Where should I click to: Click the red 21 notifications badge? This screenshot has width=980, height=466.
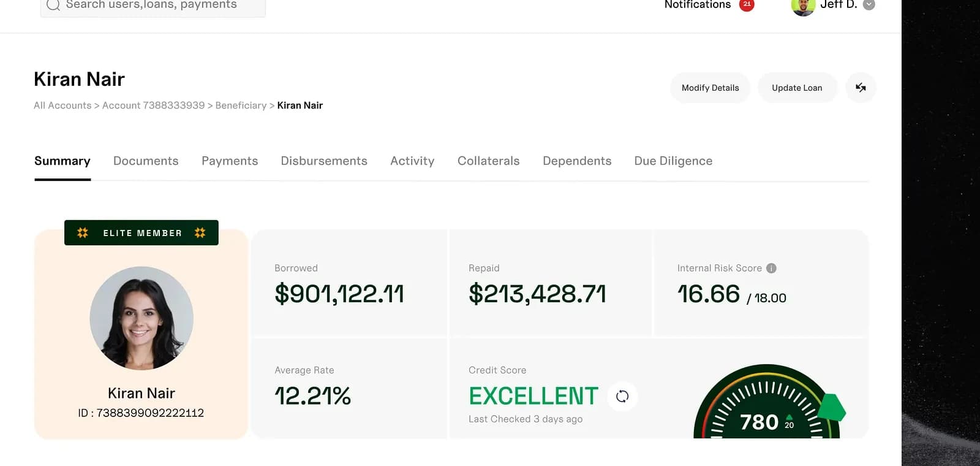[747, 4]
